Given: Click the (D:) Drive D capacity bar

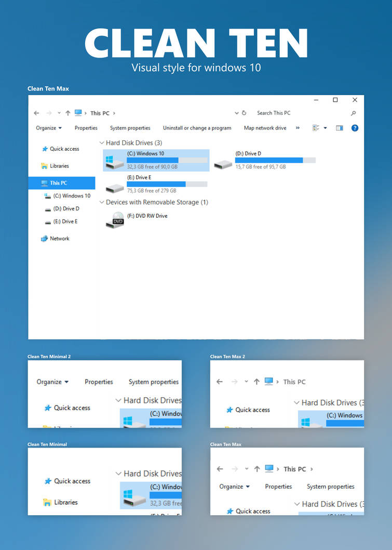Looking at the screenshot, I should (x=275, y=160).
